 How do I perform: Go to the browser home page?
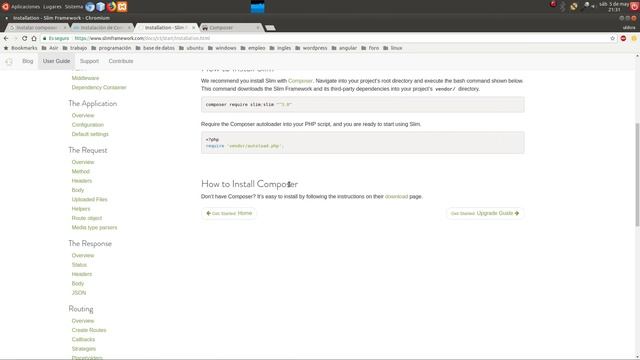click(x=34, y=38)
